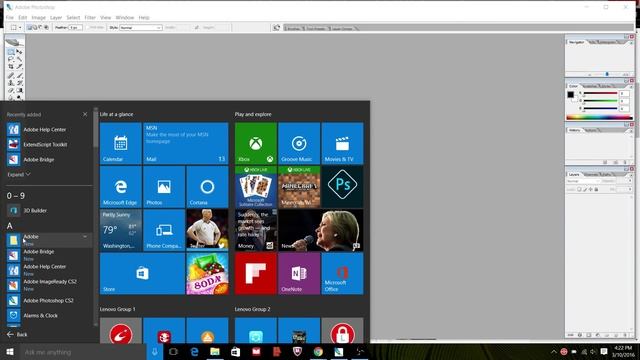The image size is (640, 360).
Task: Open the Style dropdown in options bar
Action: point(141,28)
